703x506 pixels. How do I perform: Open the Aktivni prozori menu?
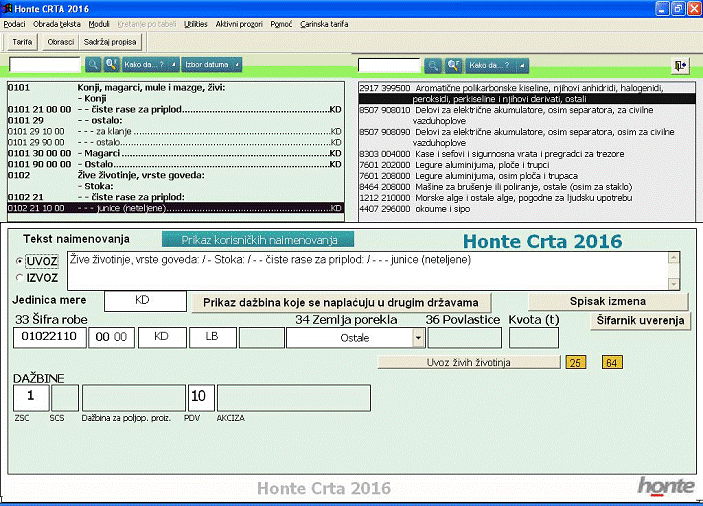[239, 24]
